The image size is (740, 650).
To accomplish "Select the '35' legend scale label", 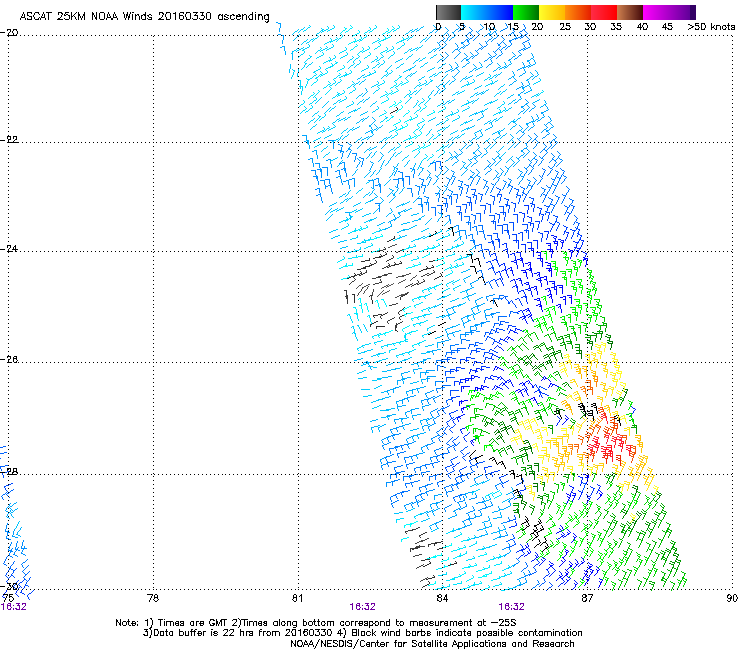I will 616,27.
